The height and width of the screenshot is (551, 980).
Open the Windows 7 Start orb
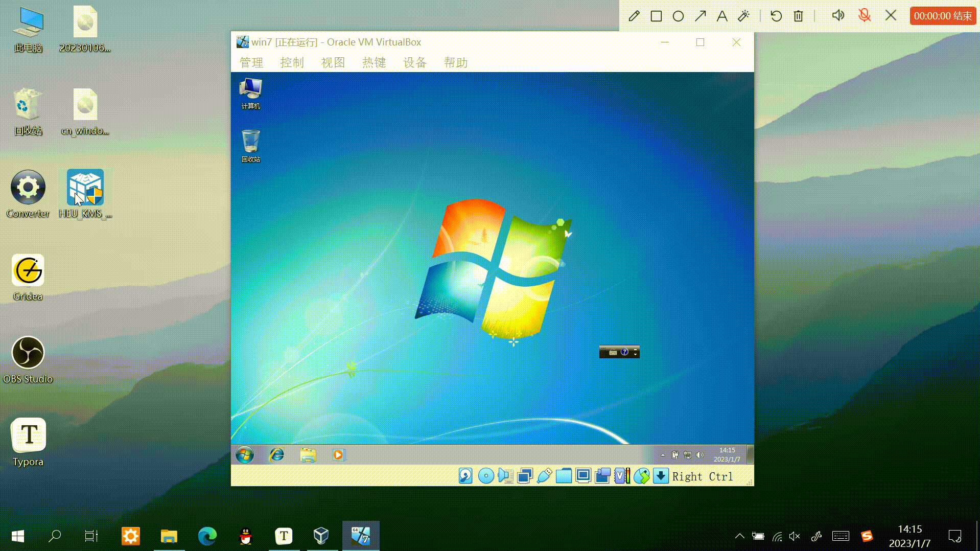point(245,454)
